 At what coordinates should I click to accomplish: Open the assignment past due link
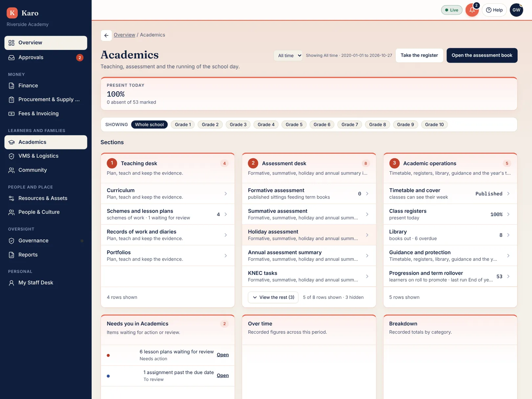point(223,375)
